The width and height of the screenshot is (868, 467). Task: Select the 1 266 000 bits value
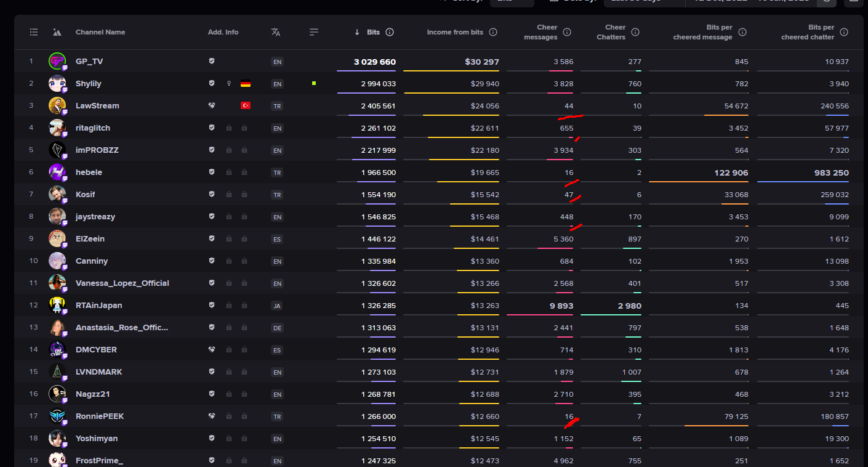pyautogui.click(x=379, y=416)
